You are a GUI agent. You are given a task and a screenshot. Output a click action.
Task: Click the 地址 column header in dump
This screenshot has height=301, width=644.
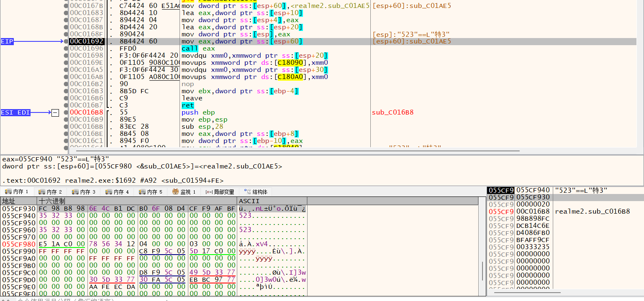(8, 201)
